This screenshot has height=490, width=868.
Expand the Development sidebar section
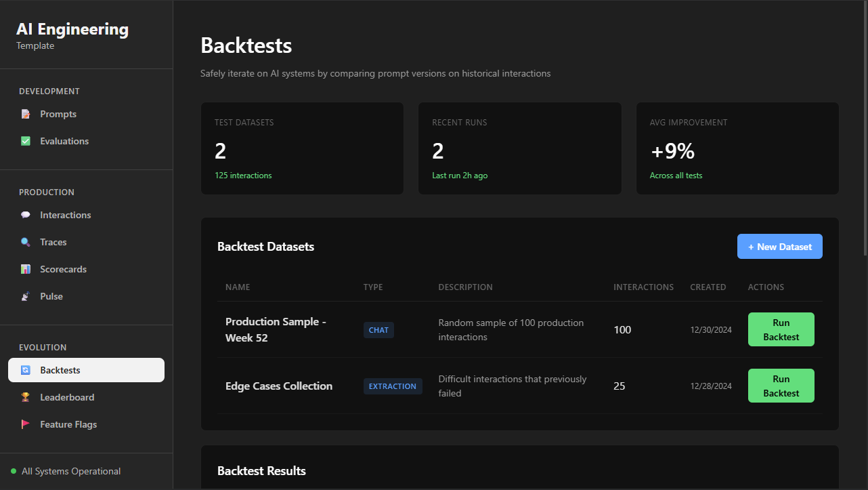49,91
